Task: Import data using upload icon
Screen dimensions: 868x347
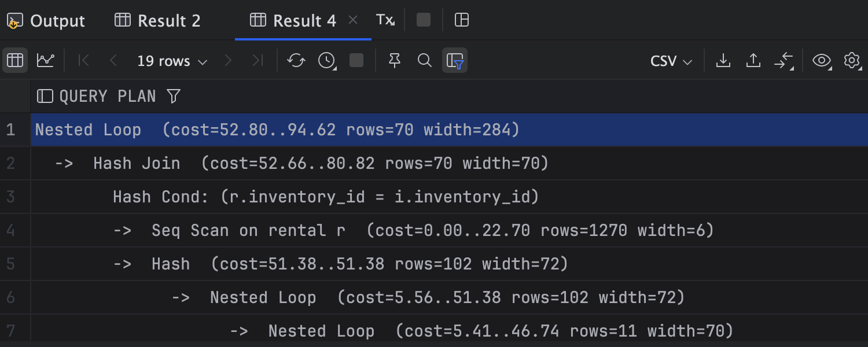Action: (x=753, y=60)
